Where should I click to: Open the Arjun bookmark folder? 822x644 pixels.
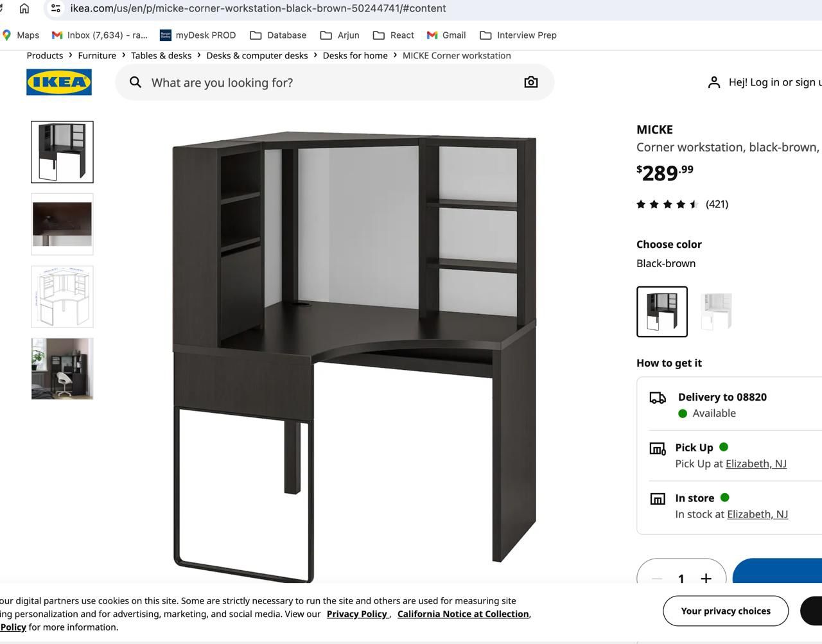[x=340, y=35]
